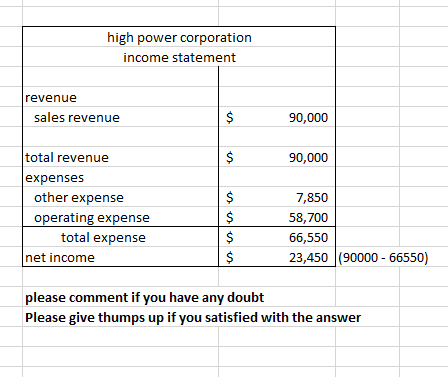Screen dimensions: 448x377
Task: Select 'Please give thumps up' text line
Action: click(x=193, y=317)
